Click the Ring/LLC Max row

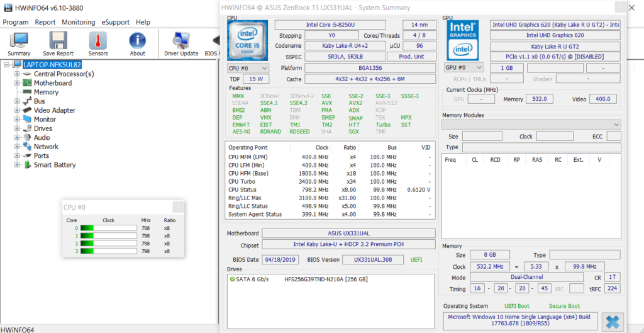click(330, 198)
